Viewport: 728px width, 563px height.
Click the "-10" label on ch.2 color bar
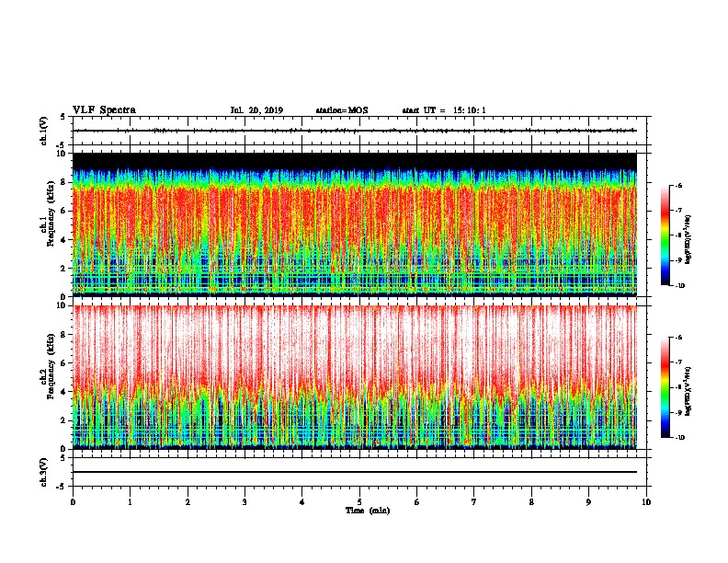coord(679,438)
